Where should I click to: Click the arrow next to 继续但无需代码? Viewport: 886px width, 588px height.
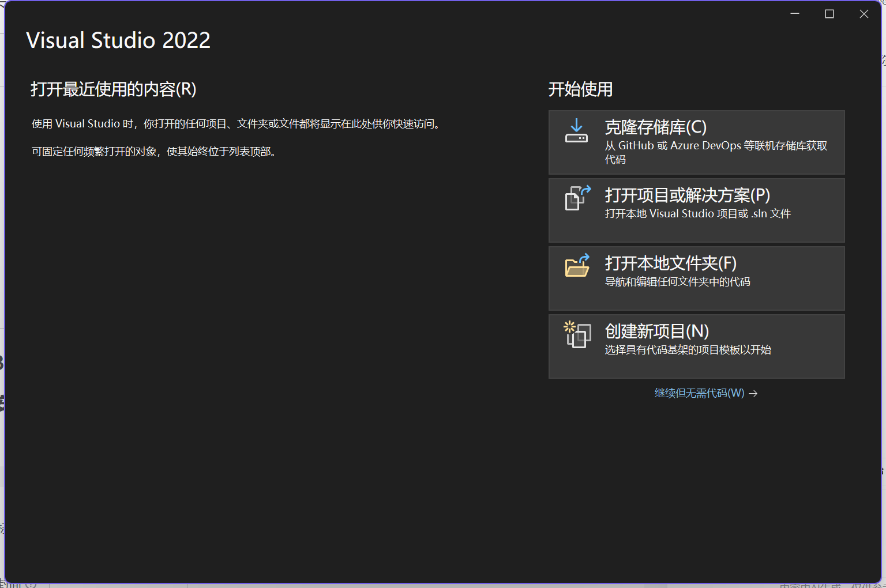click(x=753, y=394)
